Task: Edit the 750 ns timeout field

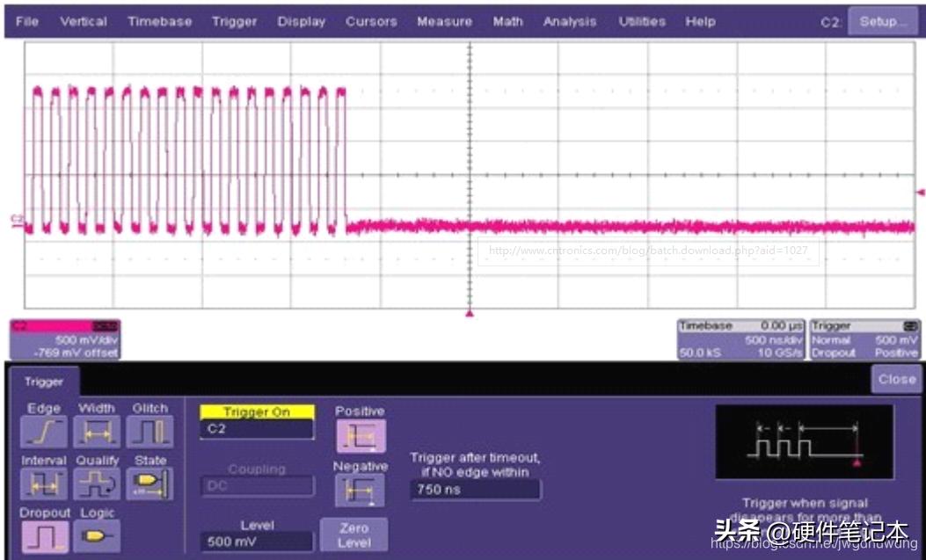Action: tap(476, 489)
